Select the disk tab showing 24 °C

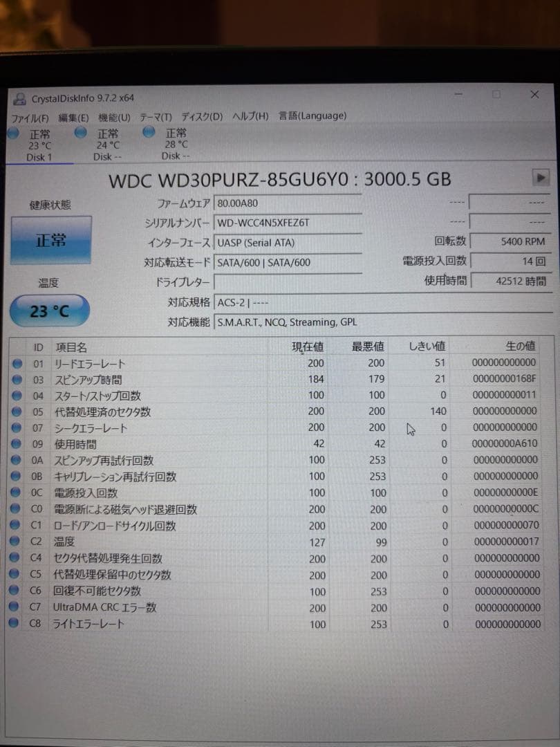pyautogui.click(x=108, y=145)
